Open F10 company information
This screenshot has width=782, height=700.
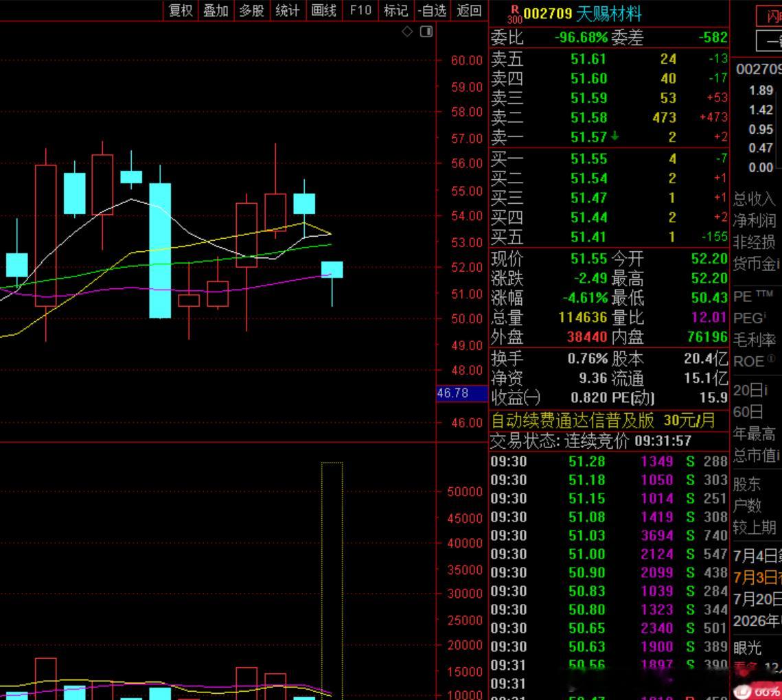(360, 10)
